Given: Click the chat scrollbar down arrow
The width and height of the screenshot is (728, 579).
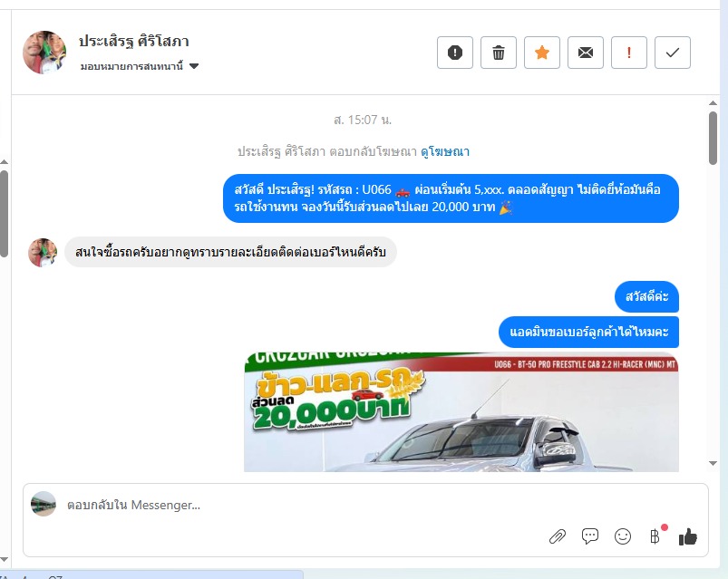Looking at the screenshot, I should 713,463.
